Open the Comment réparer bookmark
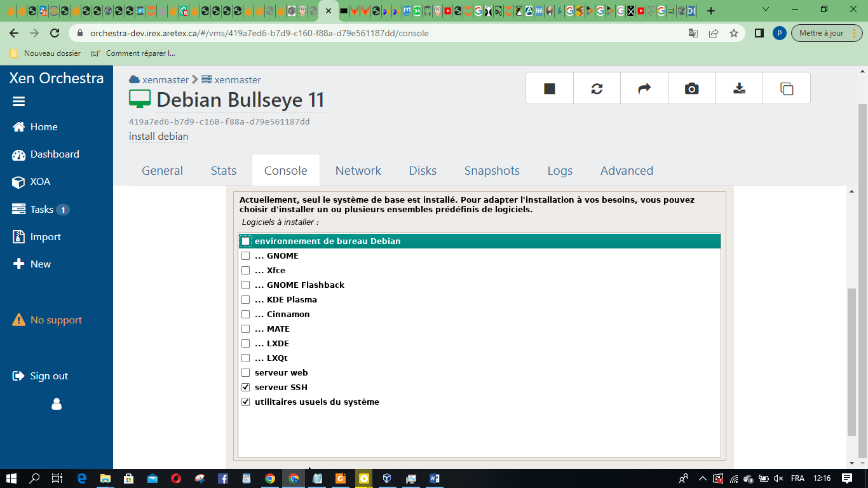Image resolution: width=868 pixels, height=488 pixels. click(x=133, y=53)
